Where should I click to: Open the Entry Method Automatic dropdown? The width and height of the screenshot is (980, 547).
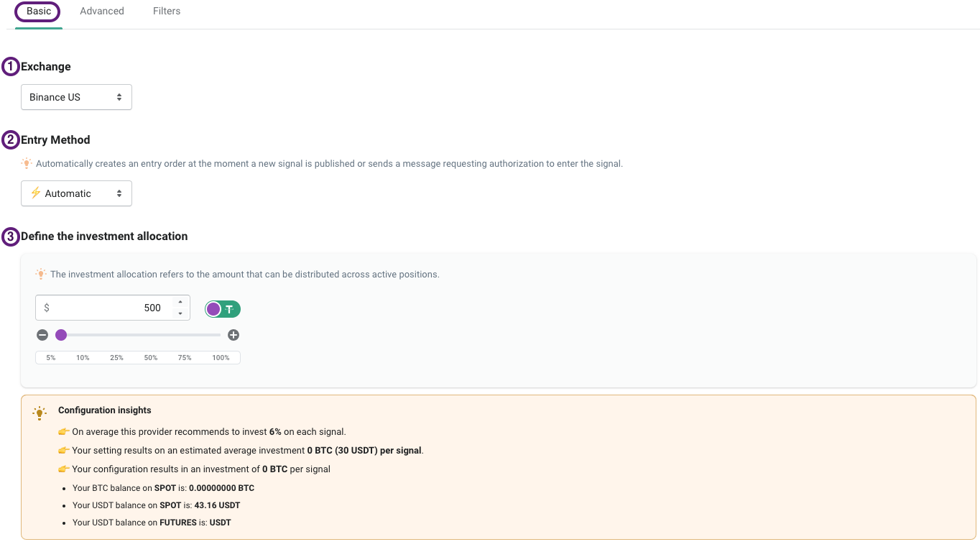76,193
